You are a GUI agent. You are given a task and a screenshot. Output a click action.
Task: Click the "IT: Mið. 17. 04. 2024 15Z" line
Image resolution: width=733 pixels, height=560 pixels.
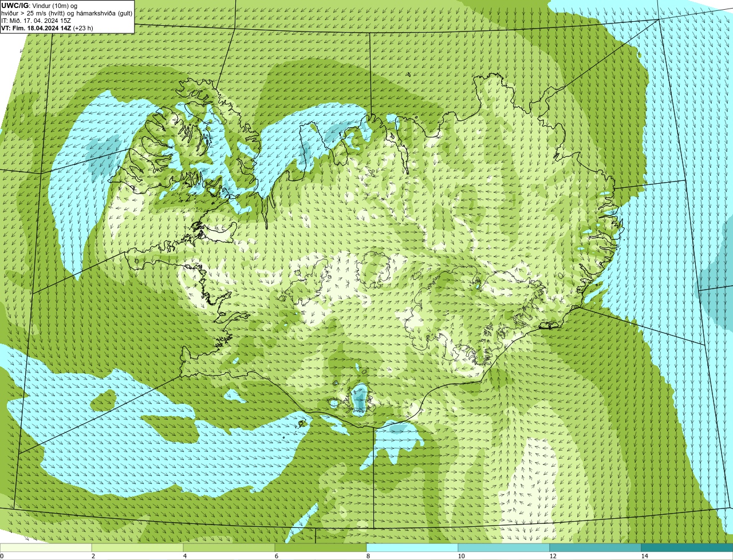tap(36, 20)
